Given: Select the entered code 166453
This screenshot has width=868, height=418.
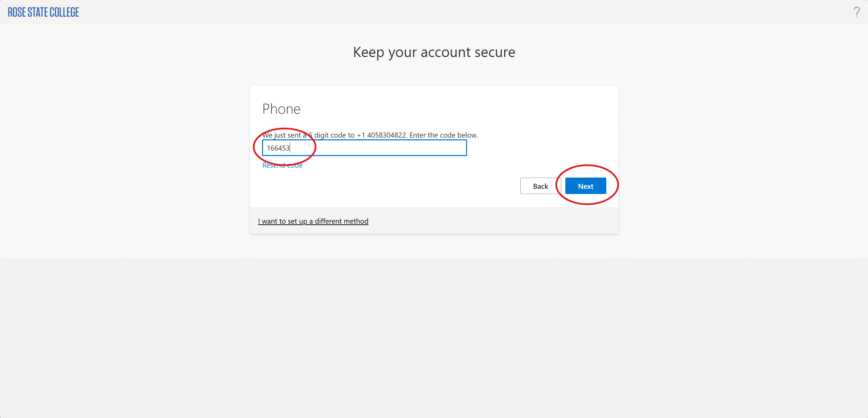Looking at the screenshot, I should click(278, 148).
